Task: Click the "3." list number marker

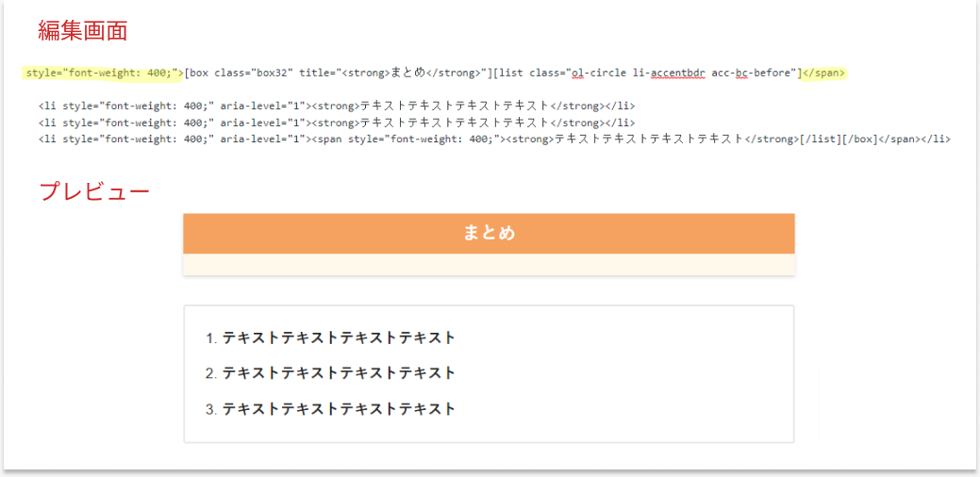Action: 211,409
